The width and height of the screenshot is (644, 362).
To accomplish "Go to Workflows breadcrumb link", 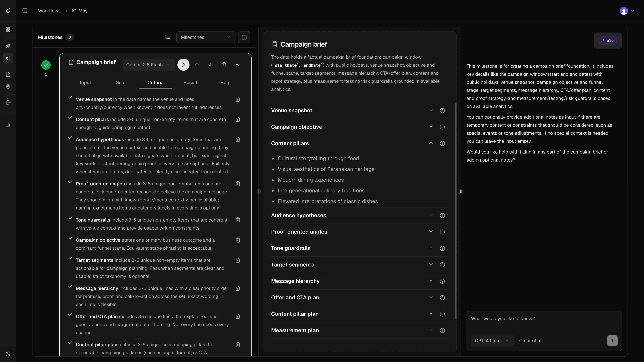I will click(49, 11).
